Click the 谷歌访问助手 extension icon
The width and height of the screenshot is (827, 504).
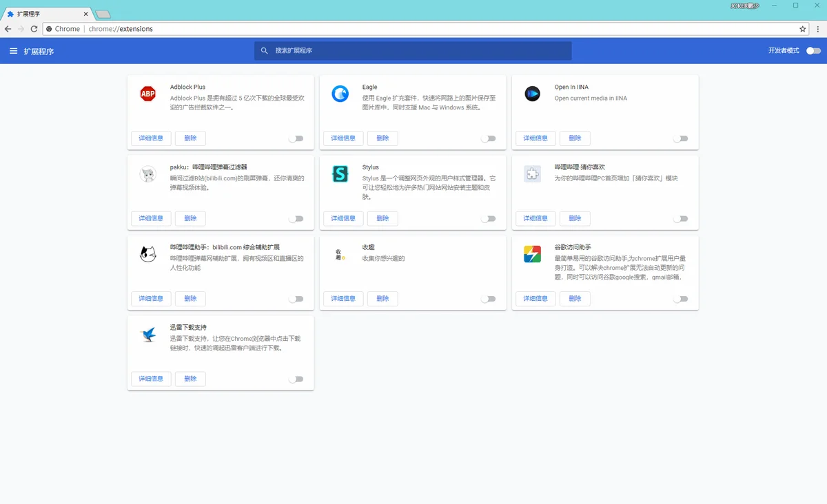pos(532,254)
